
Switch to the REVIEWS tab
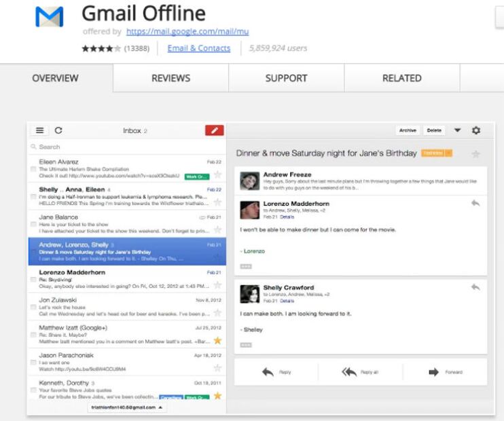coord(170,78)
